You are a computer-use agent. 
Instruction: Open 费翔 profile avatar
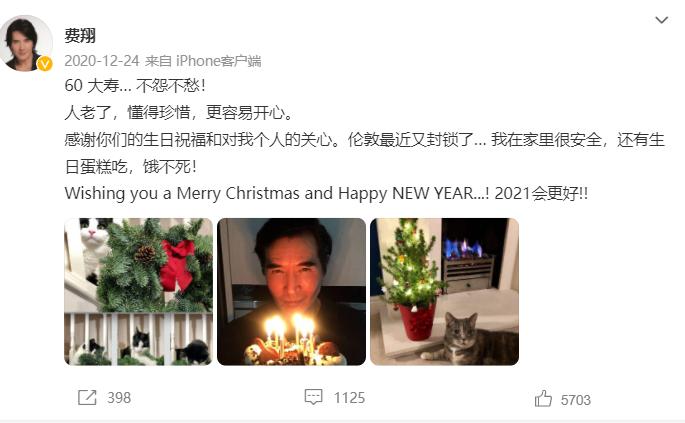click(x=26, y=43)
